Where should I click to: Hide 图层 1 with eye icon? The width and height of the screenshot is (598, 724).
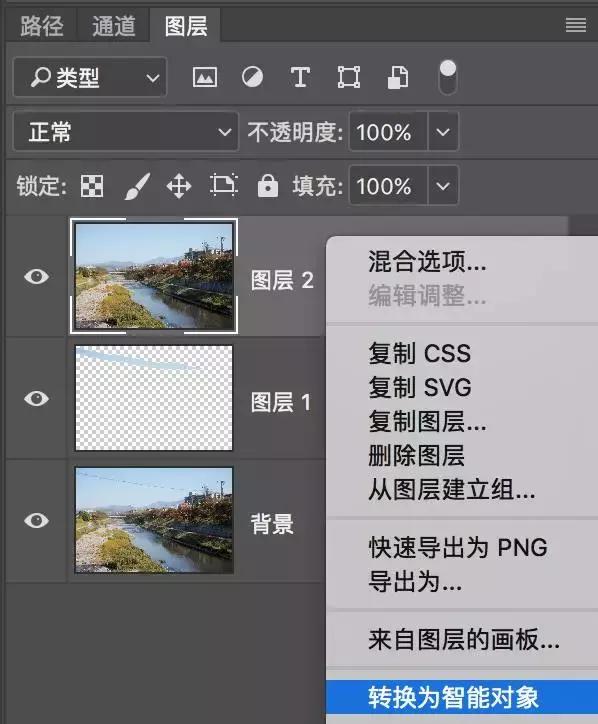pos(36,398)
